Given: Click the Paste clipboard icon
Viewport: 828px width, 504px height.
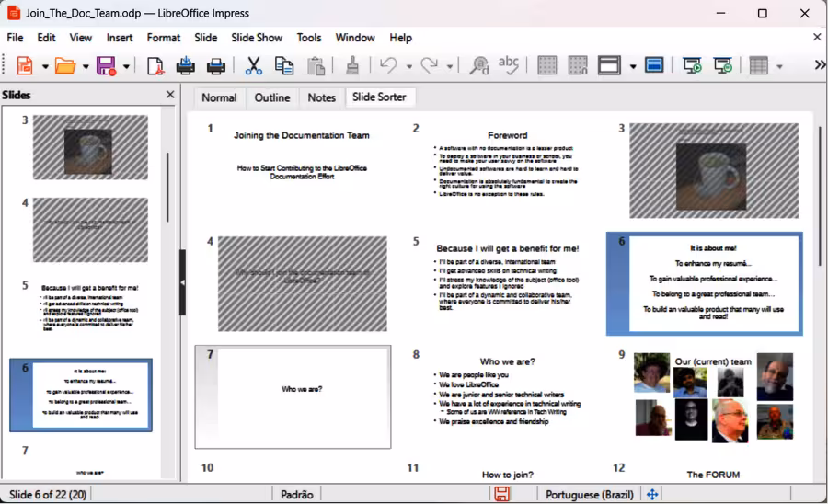Looking at the screenshot, I should 316,66.
